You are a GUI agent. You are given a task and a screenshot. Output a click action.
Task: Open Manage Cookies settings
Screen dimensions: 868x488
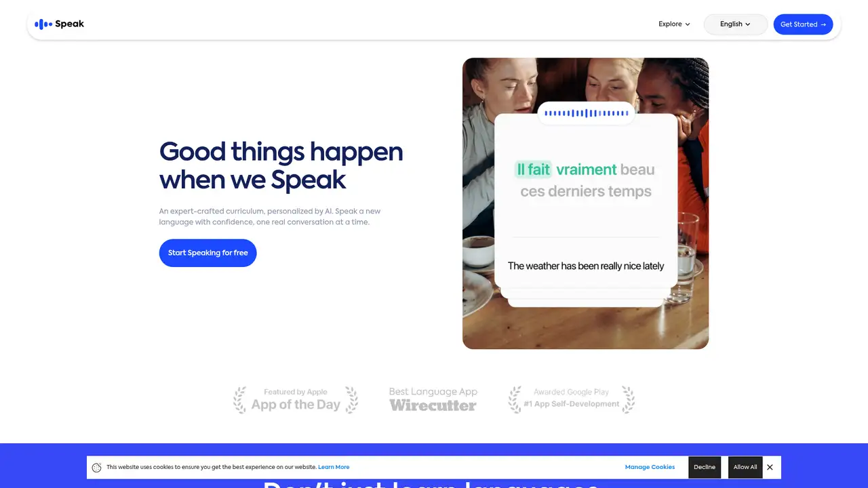[x=650, y=467]
